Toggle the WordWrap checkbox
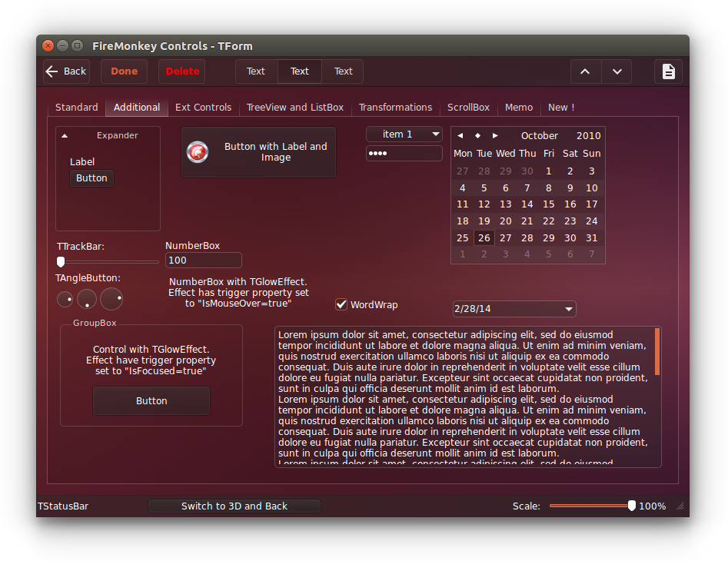This screenshot has width=728, height=561. pos(341,304)
